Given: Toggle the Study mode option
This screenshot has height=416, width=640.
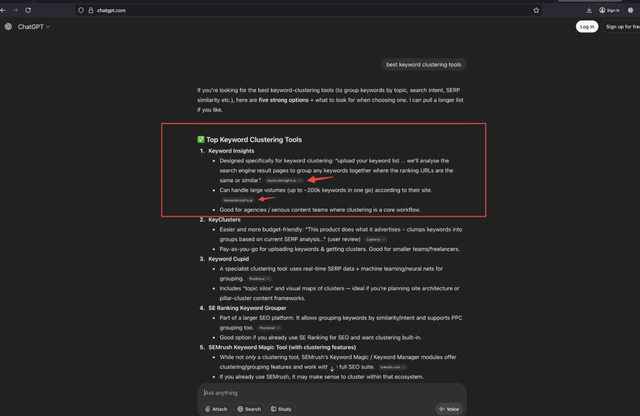Looking at the screenshot, I should click(x=282, y=409).
